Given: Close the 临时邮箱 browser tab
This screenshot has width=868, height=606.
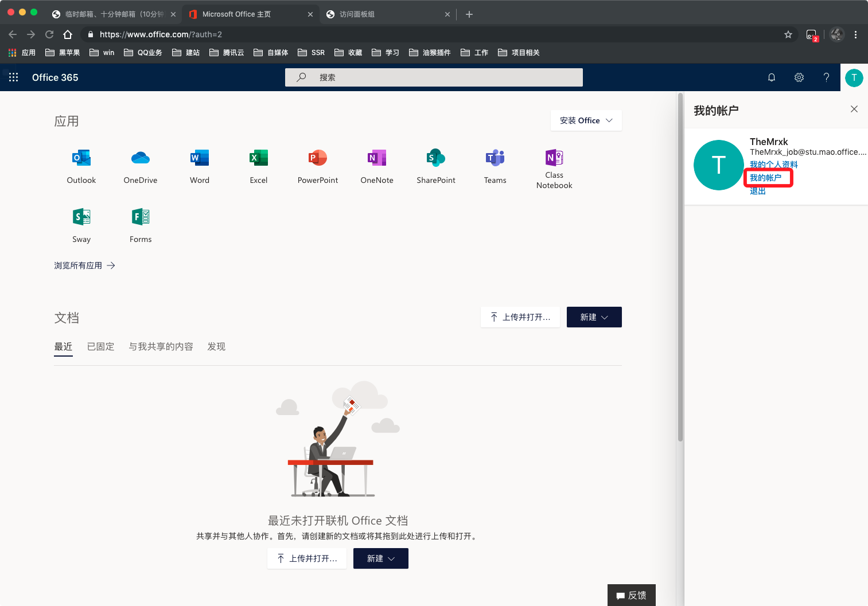Looking at the screenshot, I should tap(173, 14).
